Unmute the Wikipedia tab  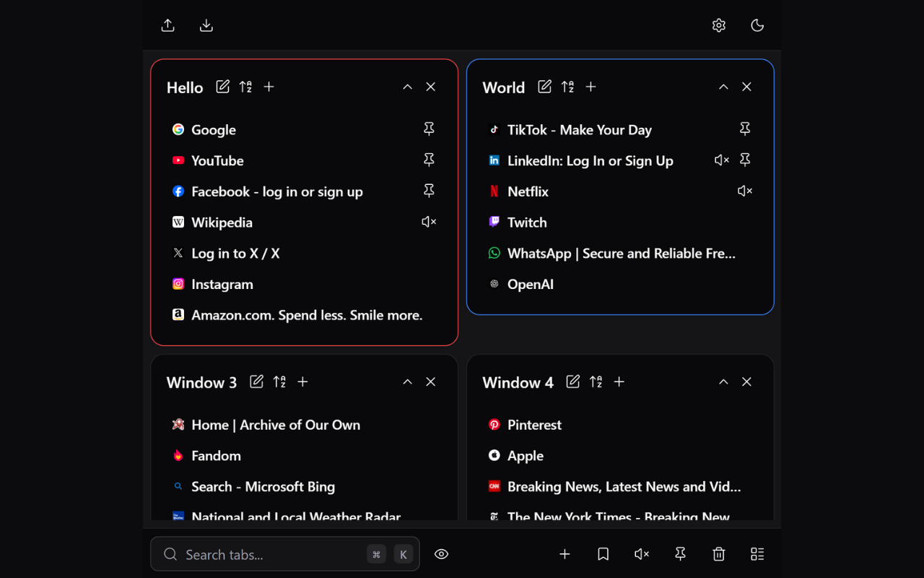coord(429,222)
